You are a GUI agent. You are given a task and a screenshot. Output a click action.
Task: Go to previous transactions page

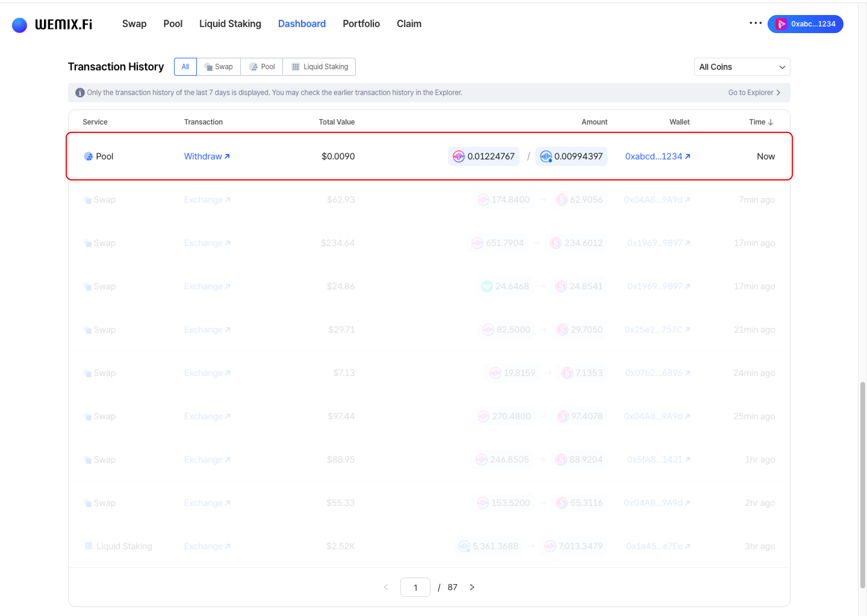386,587
